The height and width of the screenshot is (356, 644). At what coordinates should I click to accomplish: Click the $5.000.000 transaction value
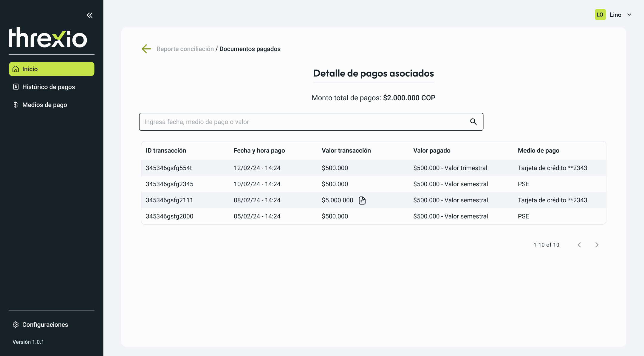point(337,200)
